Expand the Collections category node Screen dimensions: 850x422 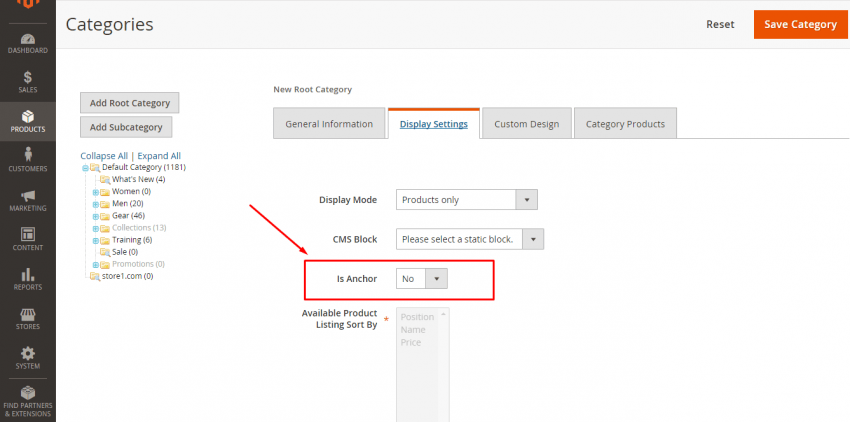[x=95, y=228]
